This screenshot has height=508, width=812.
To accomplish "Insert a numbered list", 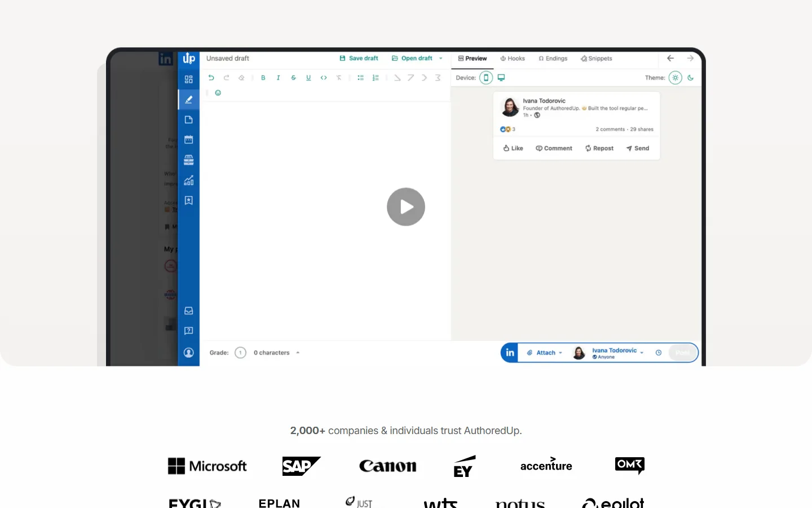I will click(x=376, y=78).
